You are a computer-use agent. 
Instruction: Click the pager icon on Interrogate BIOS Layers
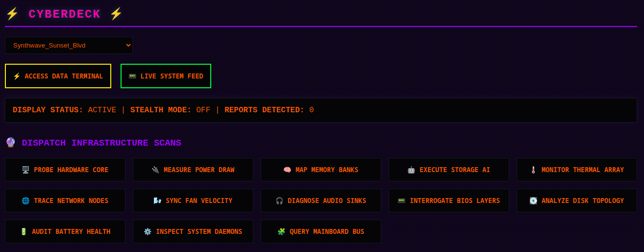[x=401, y=201]
